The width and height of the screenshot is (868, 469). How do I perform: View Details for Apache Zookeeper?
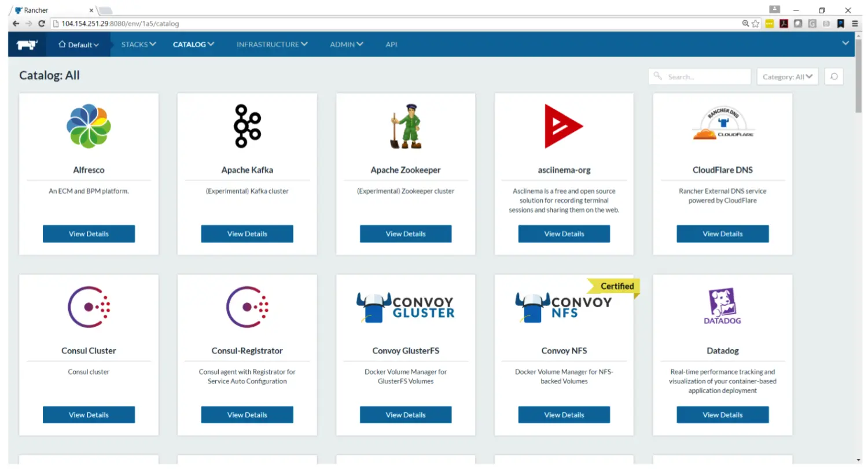(x=406, y=234)
